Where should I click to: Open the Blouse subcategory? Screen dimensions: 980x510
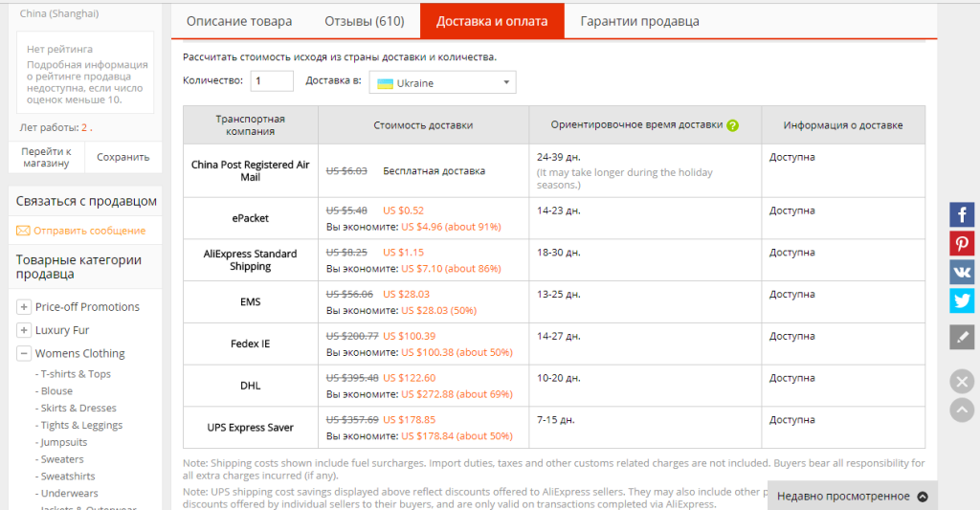pos(56,390)
